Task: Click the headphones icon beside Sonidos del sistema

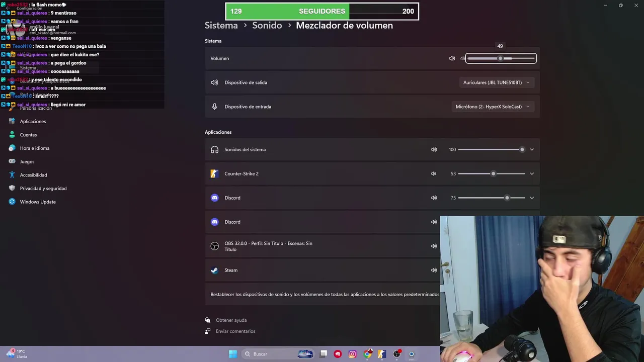Action: pos(214,149)
